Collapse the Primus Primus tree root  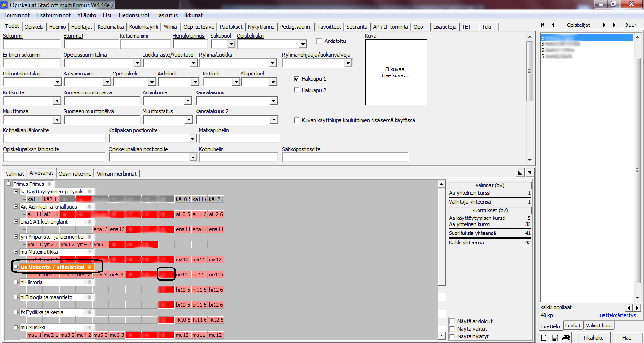coord(9,184)
